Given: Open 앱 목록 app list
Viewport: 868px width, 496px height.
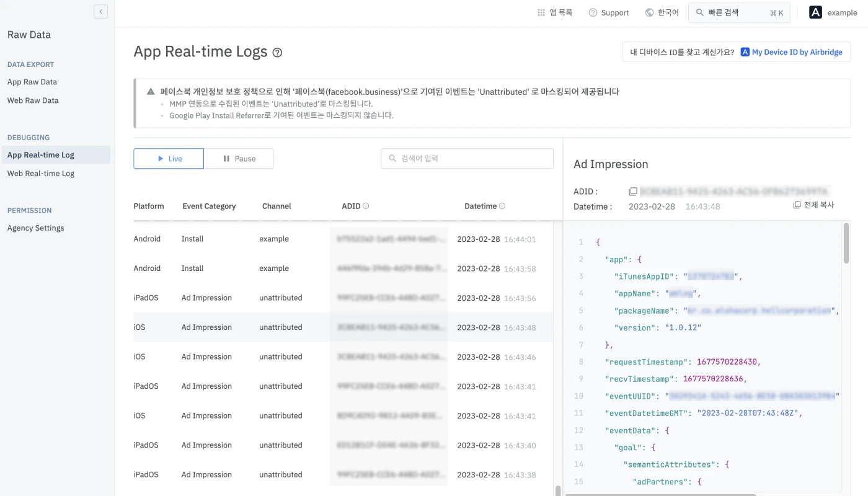Looking at the screenshot, I should tap(555, 12).
